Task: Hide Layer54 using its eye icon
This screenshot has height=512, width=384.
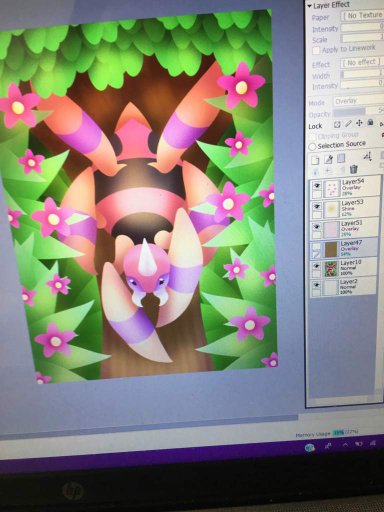Action: (x=316, y=186)
